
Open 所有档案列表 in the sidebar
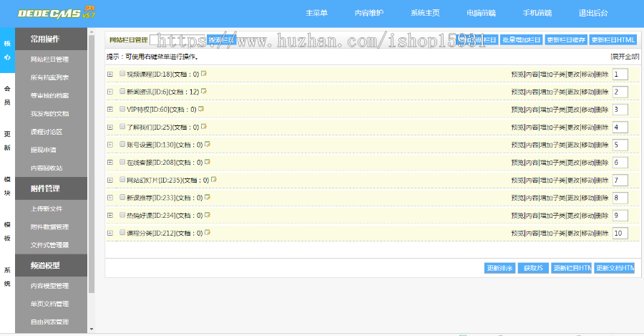(50, 77)
